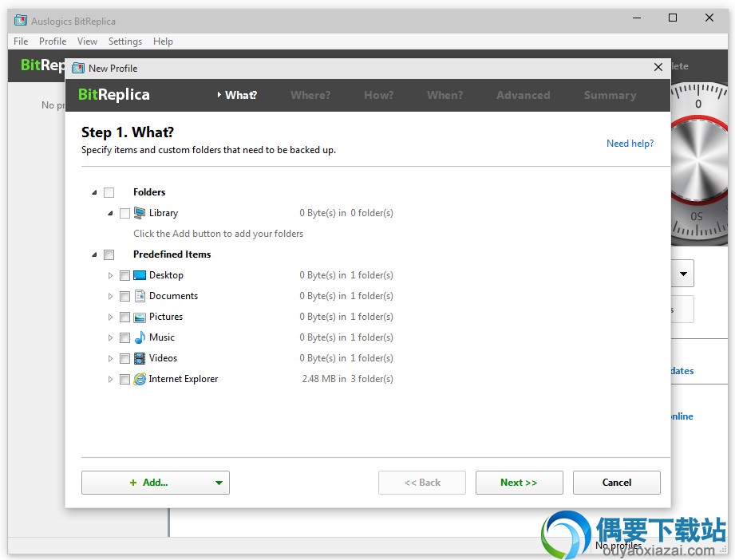Expand the Internet Explorer item
This screenshot has height=560, width=735.
[x=110, y=379]
